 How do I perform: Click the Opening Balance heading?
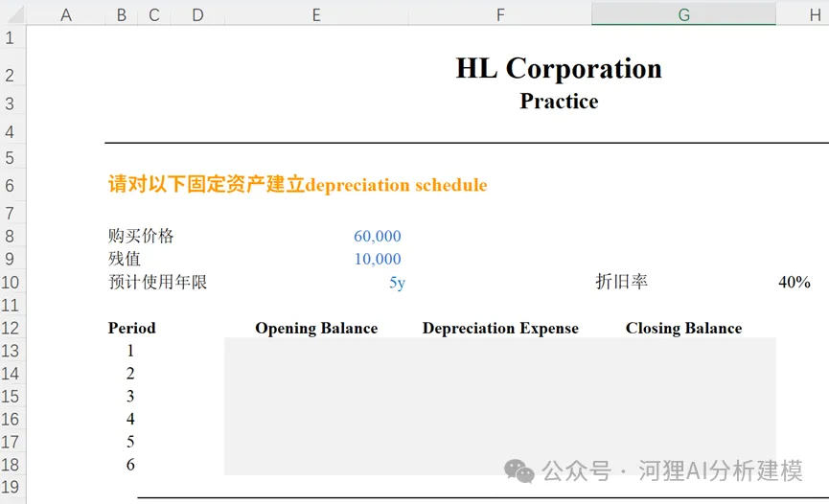click(x=316, y=329)
